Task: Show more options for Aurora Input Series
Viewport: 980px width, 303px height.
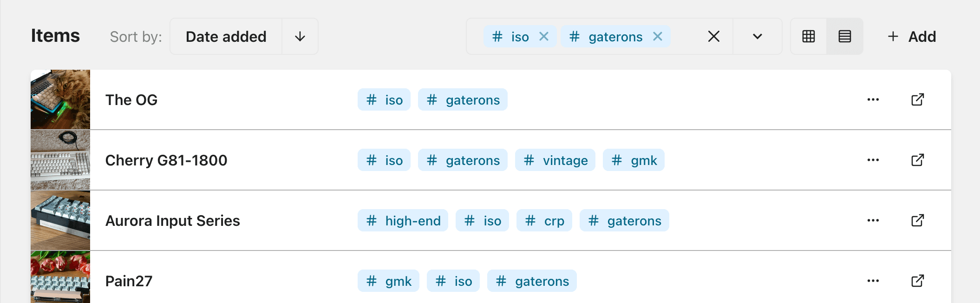Action: point(873,220)
